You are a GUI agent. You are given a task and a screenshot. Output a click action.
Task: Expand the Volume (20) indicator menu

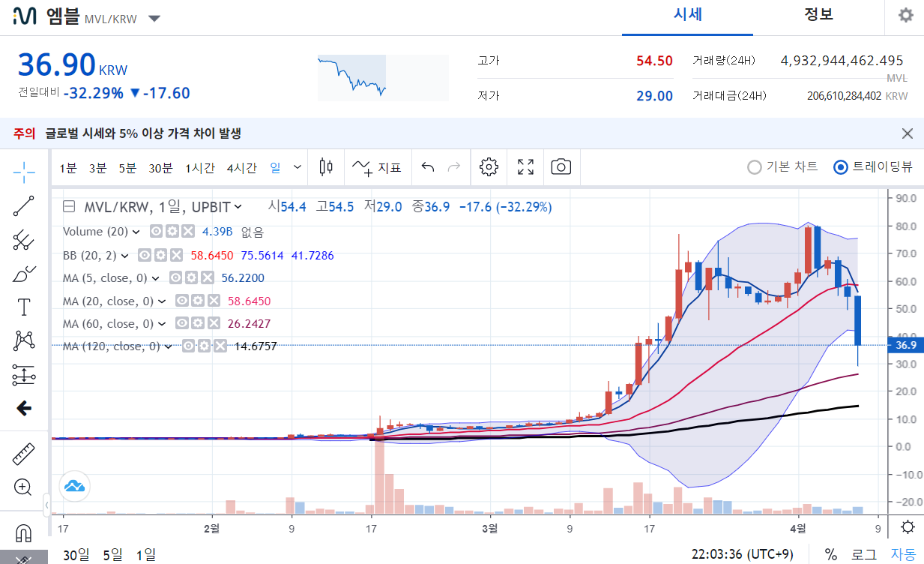coord(136,232)
